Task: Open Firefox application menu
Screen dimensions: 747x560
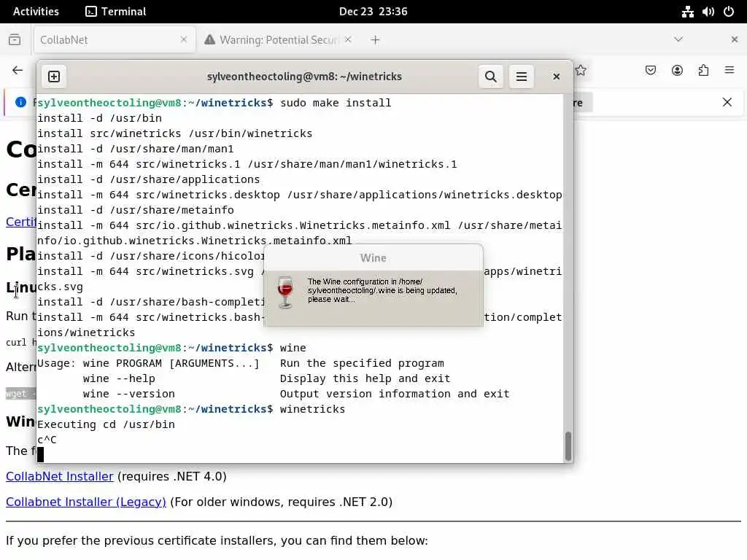Action: pyautogui.click(x=729, y=71)
